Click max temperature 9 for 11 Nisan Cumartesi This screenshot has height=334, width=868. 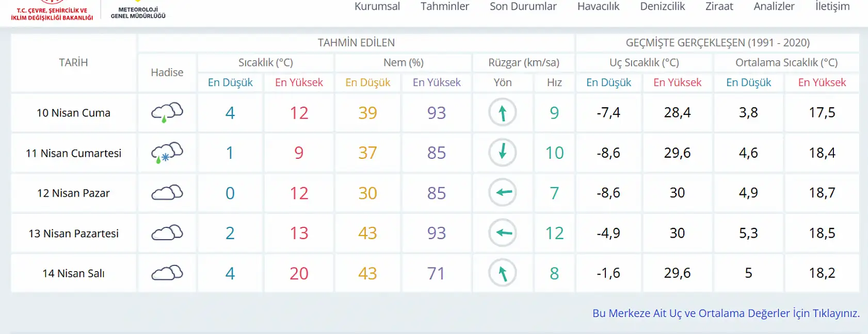pyautogui.click(x=299, y=153)
